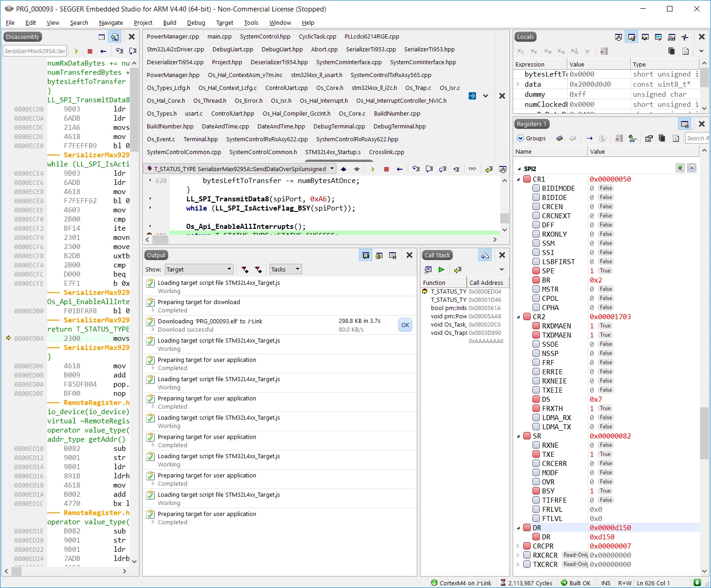Close the Output panel
The height and width of the screenshot is (588, 711).
409,255
